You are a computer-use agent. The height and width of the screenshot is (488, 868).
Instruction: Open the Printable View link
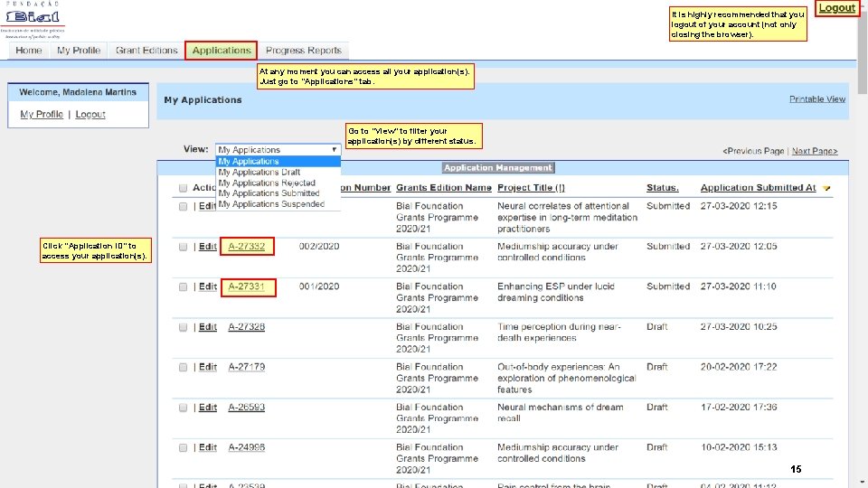pyautogui.click(x=817, y=99)
